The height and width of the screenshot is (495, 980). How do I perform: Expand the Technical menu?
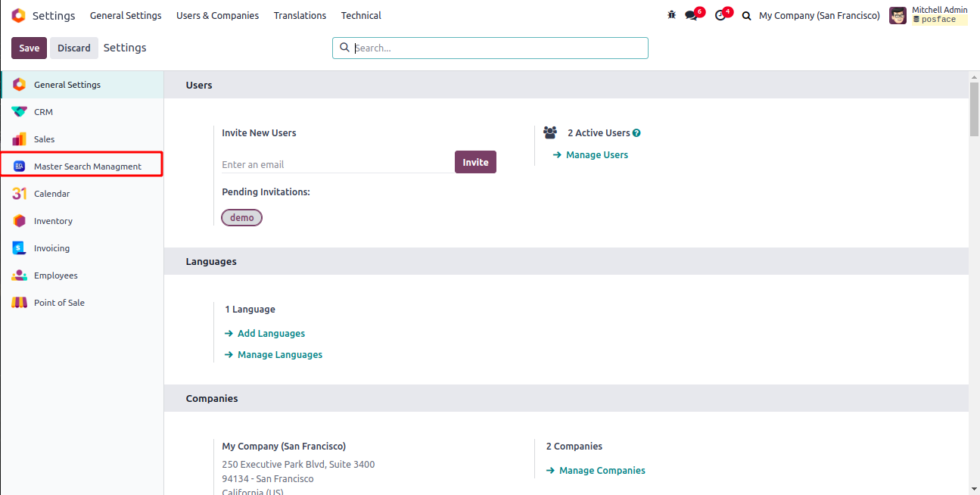point(361,15)
